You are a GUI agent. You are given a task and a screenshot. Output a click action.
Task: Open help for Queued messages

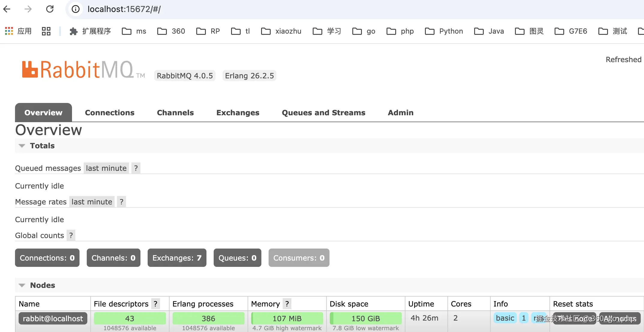point(136,168)
